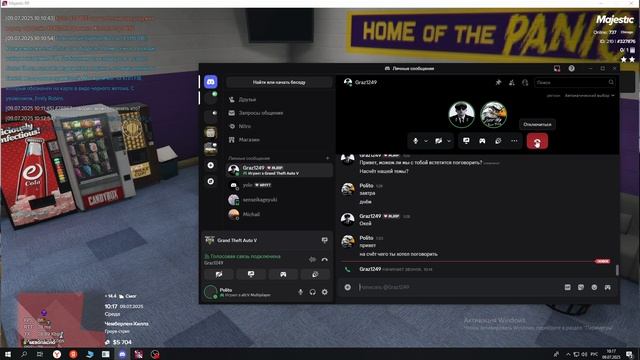
Task: Turn on camera in the sidebar voice panel
Action: point(219,274)
